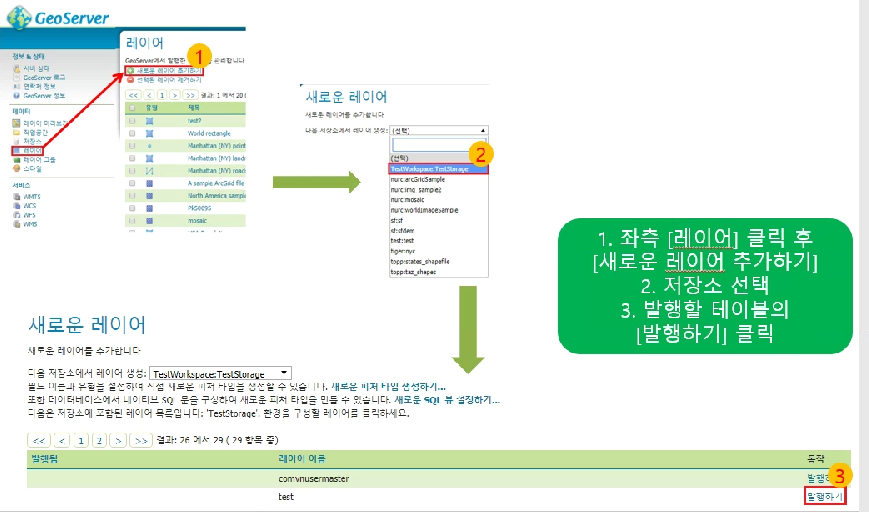Click raster type icon of Pk50095 row

tap(149, 208)
